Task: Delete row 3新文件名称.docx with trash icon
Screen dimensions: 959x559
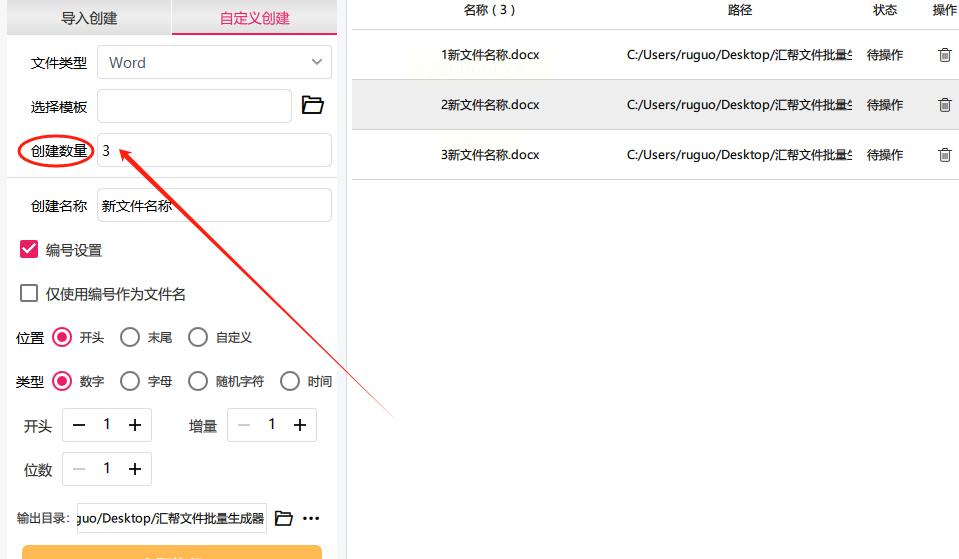Action: 944,155
